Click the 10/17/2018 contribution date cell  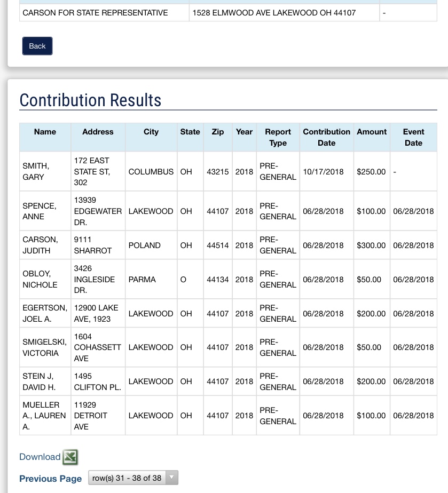(323, 172)
